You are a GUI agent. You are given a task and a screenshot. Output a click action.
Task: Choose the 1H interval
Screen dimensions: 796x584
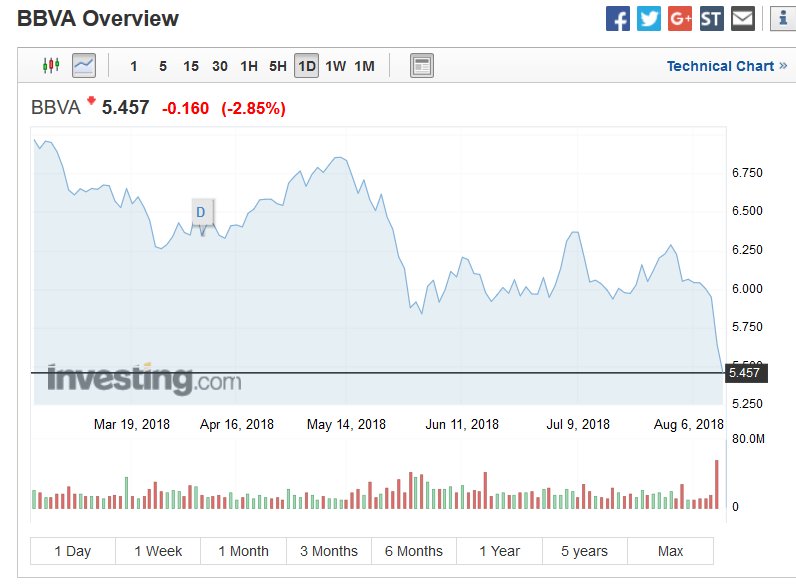point(249,66)
